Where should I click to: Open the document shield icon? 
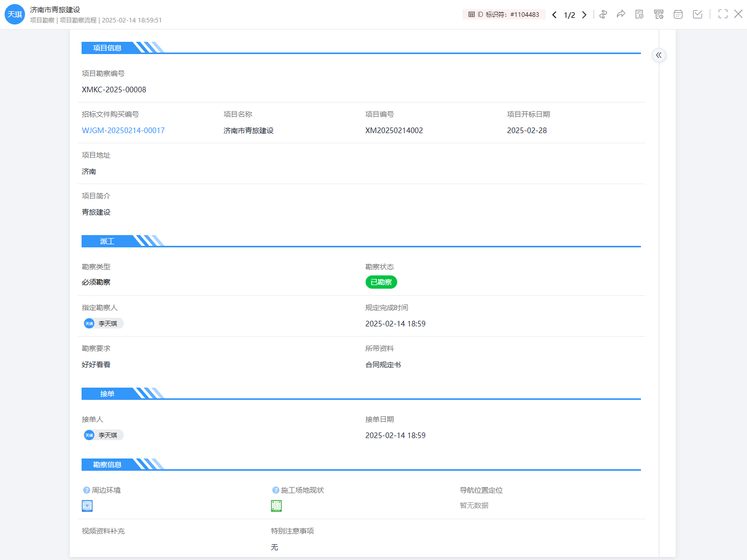pos(639,14)
